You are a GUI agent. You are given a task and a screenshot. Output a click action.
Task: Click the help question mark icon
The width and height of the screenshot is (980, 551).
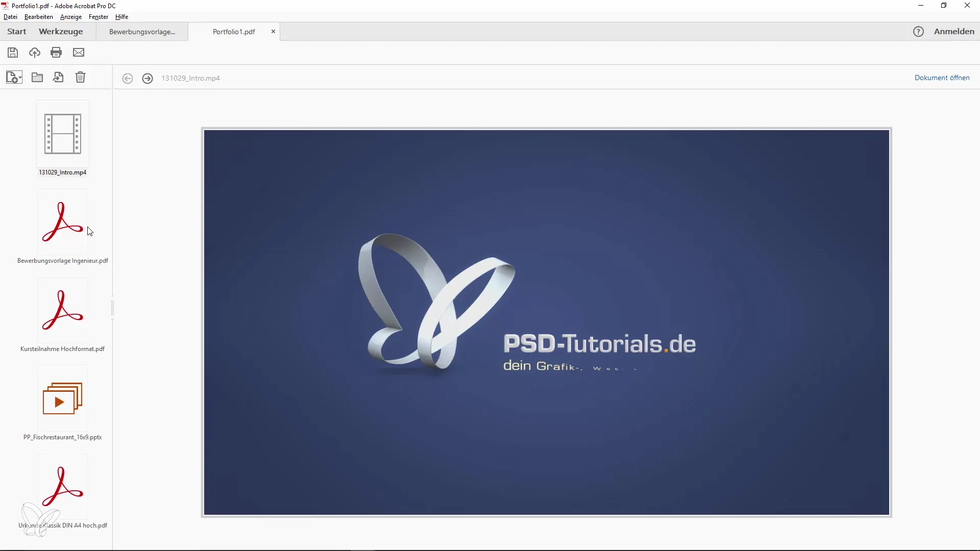coord(918,32)
